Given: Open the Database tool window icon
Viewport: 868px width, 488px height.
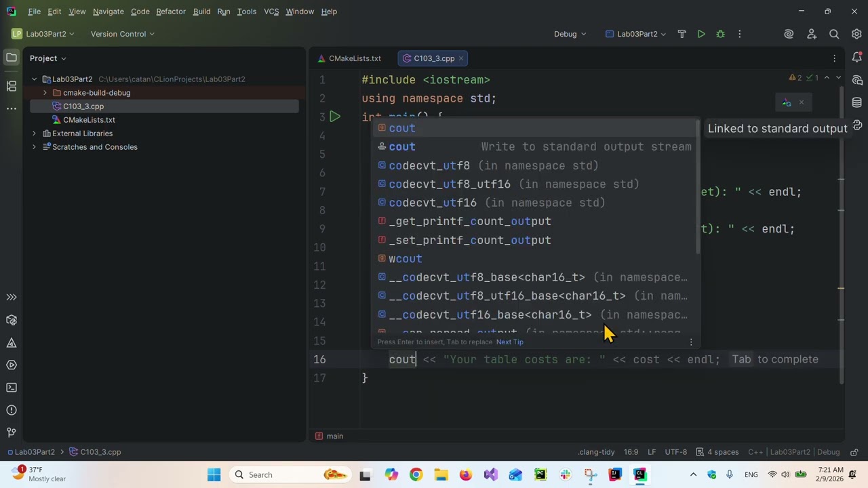Looking at the screenshot, I should pyautogui.click(x=857, y=102).
